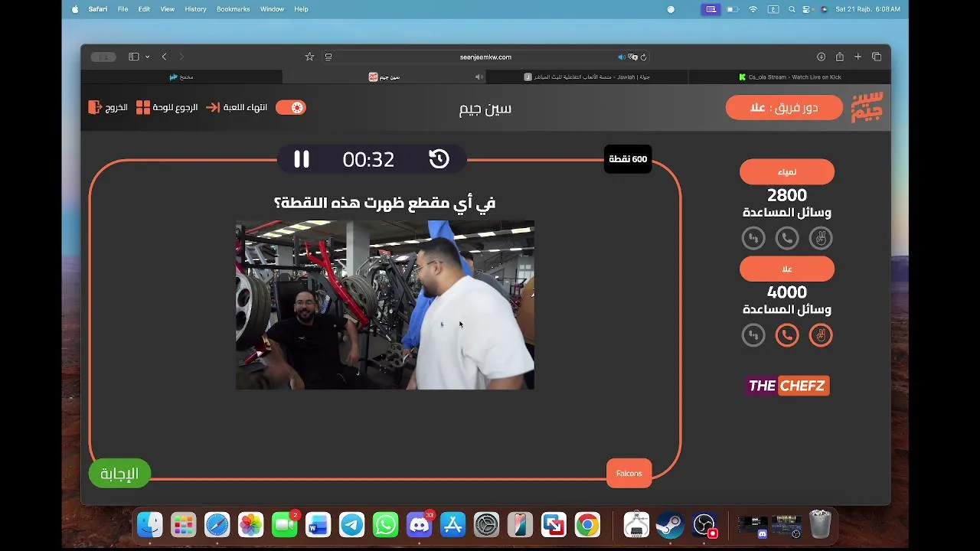Show Safari downloads
This screenshot has height=551, width=980.
coord(821,57)
